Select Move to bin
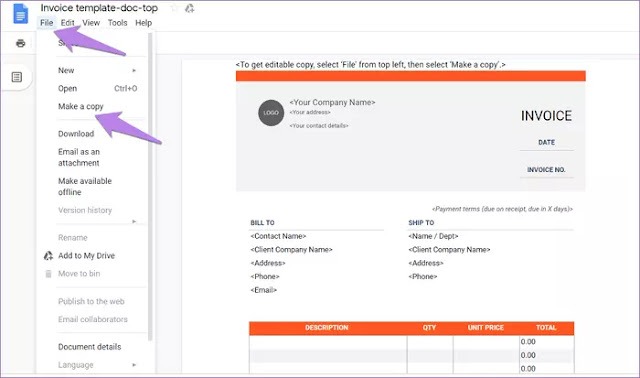This screenshot has height=378, width=640. coord(79,273)
